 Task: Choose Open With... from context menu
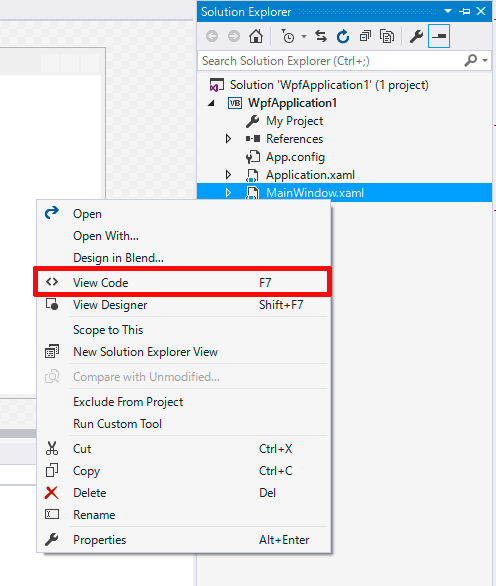click(x=183, y=236)
